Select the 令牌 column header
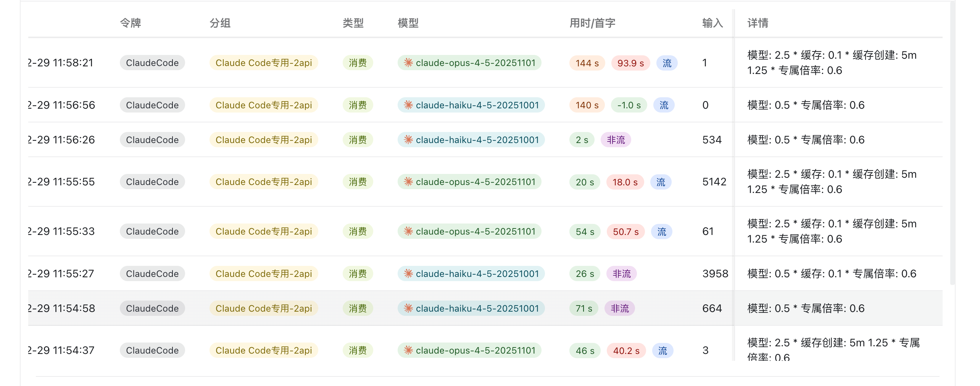 click(131, 23)
